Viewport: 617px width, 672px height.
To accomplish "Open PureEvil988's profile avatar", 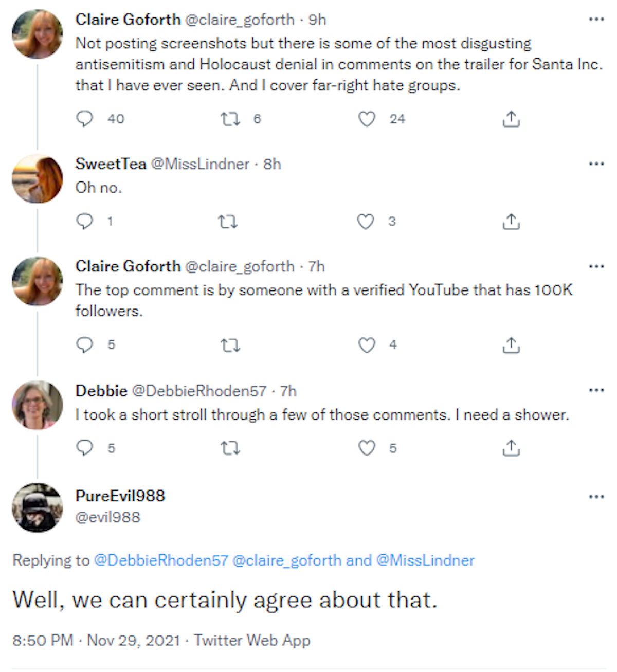I will 37,507.
